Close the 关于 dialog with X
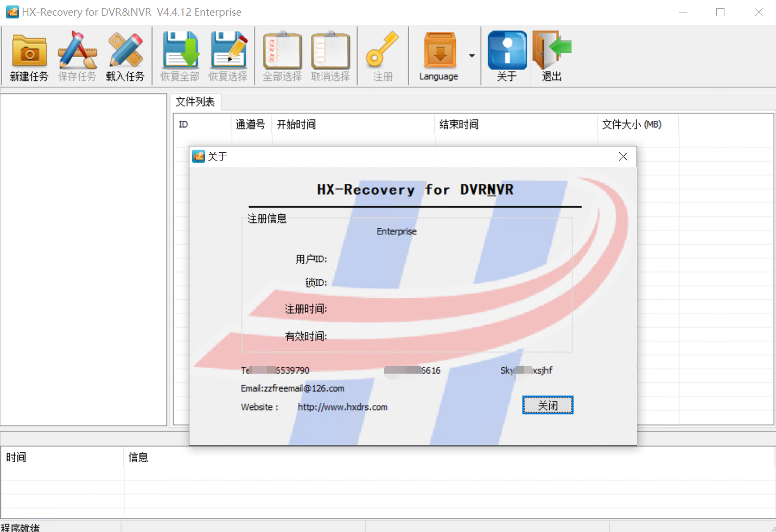The image size is (776, 532). point(623,157)
